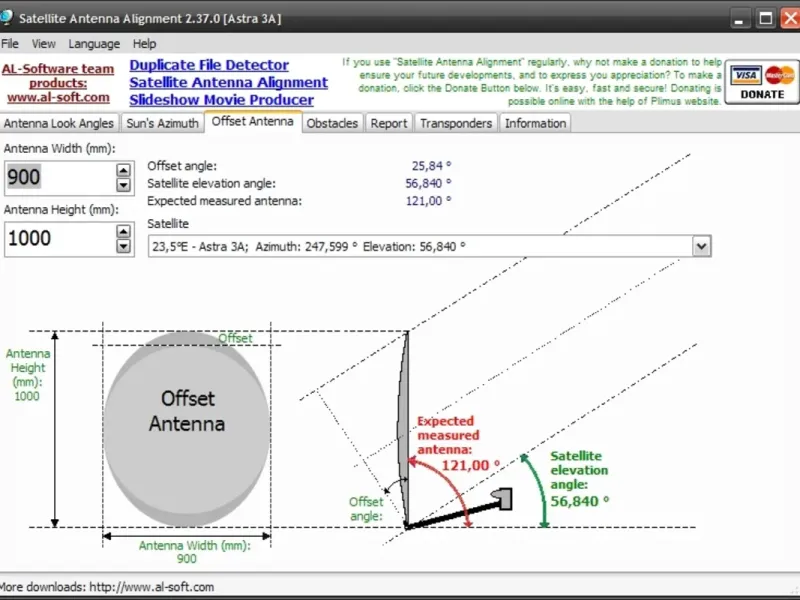Close the Satellite Antenna Alignment window

pyautogui.click(x=790, y=19)
